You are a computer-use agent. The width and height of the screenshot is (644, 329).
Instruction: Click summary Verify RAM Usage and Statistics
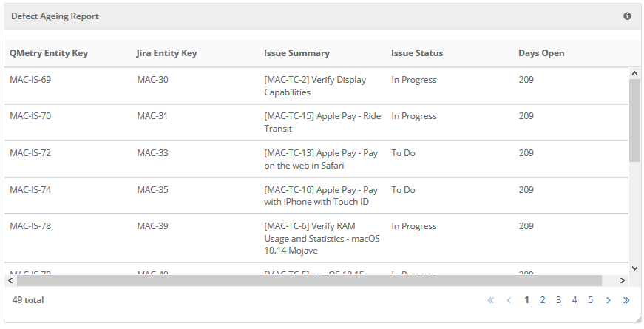tap(322, 238)
